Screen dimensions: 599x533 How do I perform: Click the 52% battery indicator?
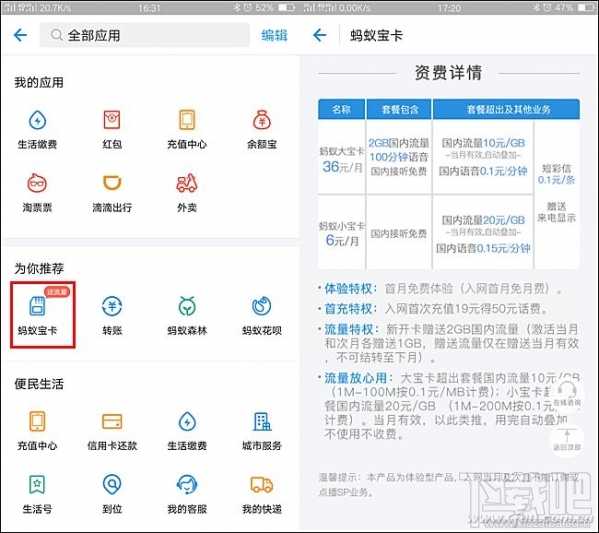[275, 8]
